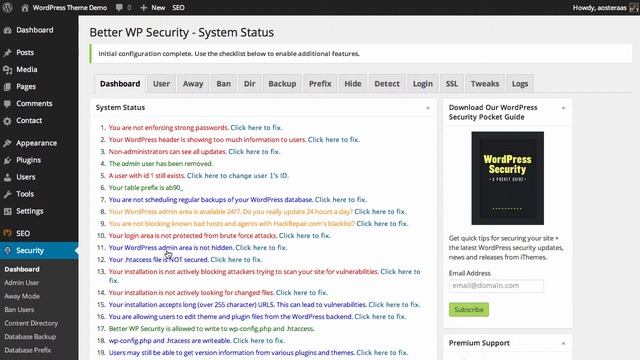Click the Pages icon in sidebar
This screenshot has height=360, width=640.
(7, 87)
